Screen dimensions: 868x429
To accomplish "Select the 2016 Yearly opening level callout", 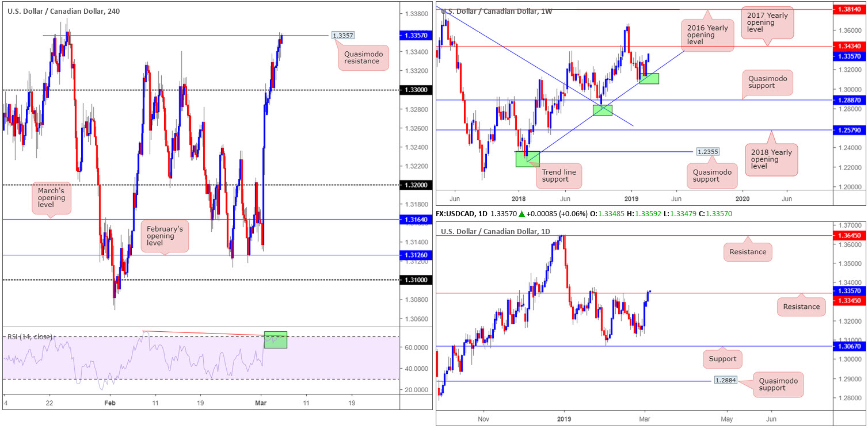I will tap(707, 35).
